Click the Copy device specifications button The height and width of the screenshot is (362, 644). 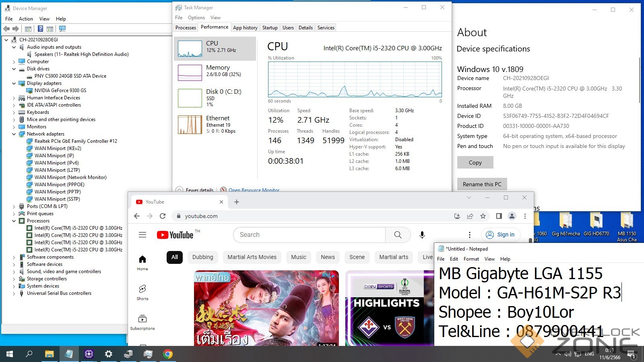(475, 162)
